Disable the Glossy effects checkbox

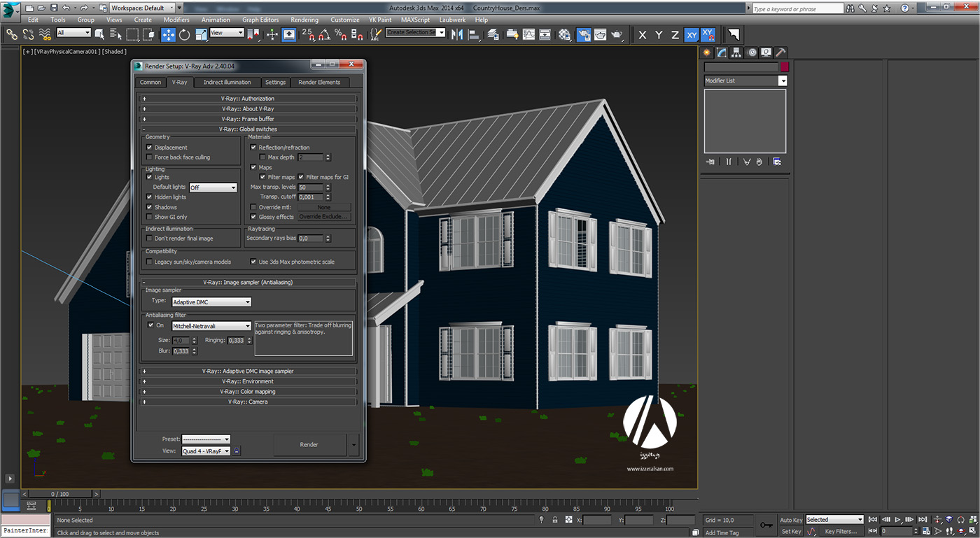pos(253,217)
